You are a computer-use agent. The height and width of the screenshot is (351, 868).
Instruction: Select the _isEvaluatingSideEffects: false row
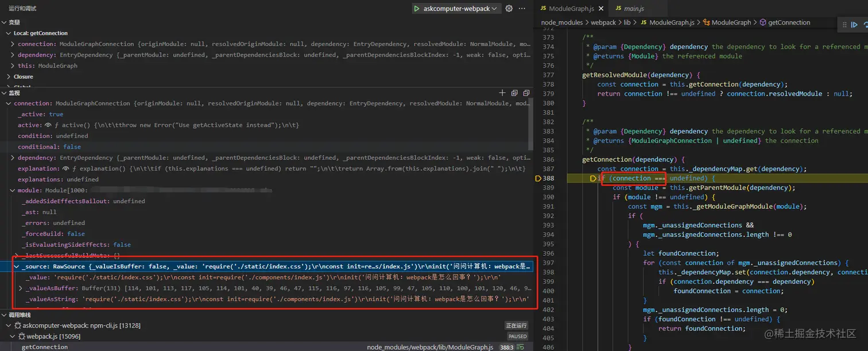(x=266, y=245)
